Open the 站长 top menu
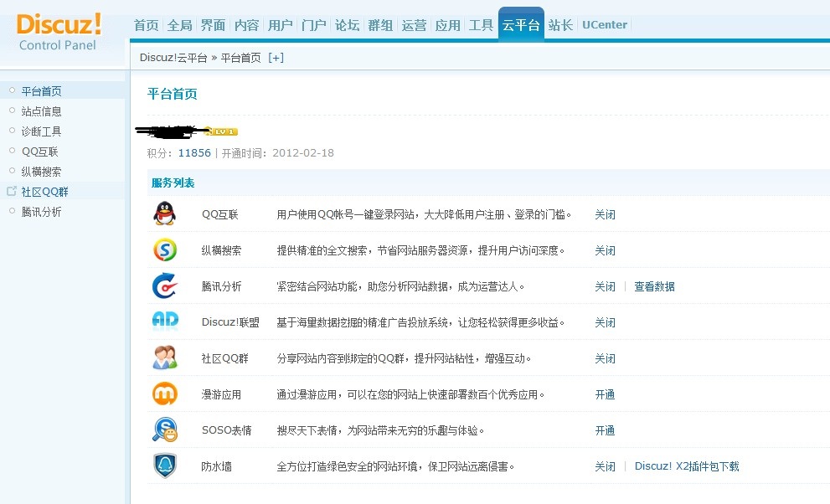Screen dimensions: 830x504 [560, 25]
